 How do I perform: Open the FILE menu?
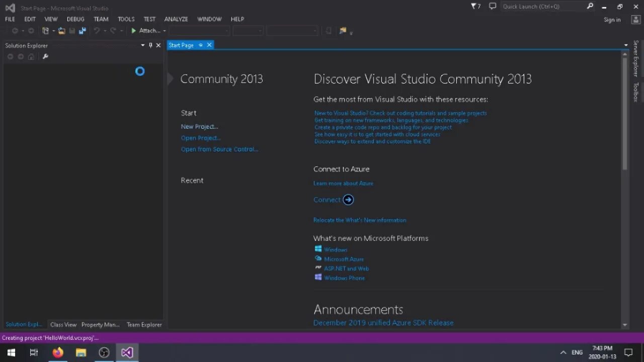(10, 19)
